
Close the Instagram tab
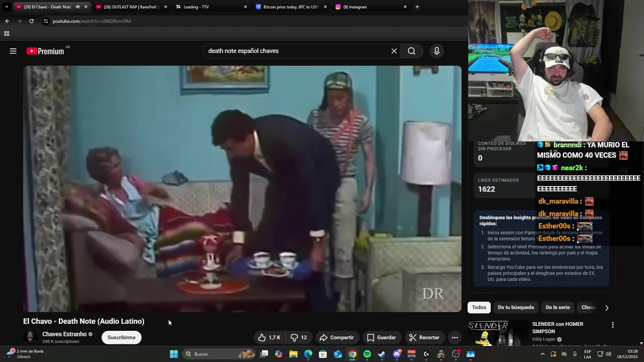(405, 7)
